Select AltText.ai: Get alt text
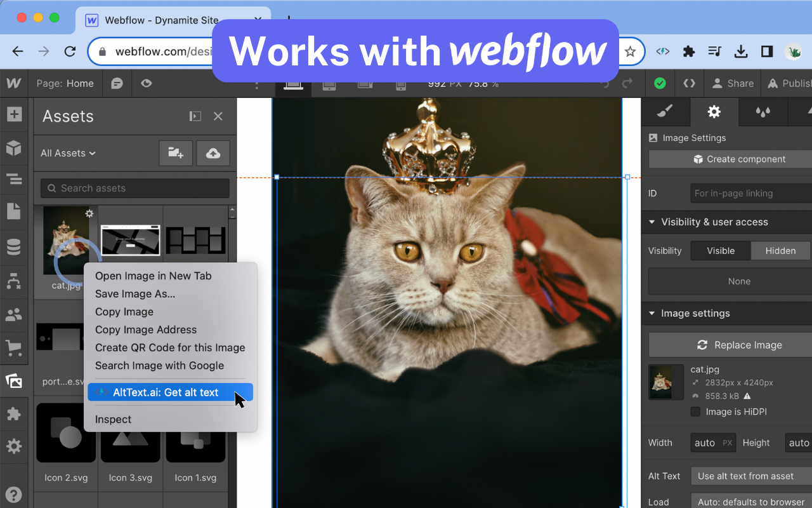The height and width of the screenshot is (508, 812). coord(170,392)
